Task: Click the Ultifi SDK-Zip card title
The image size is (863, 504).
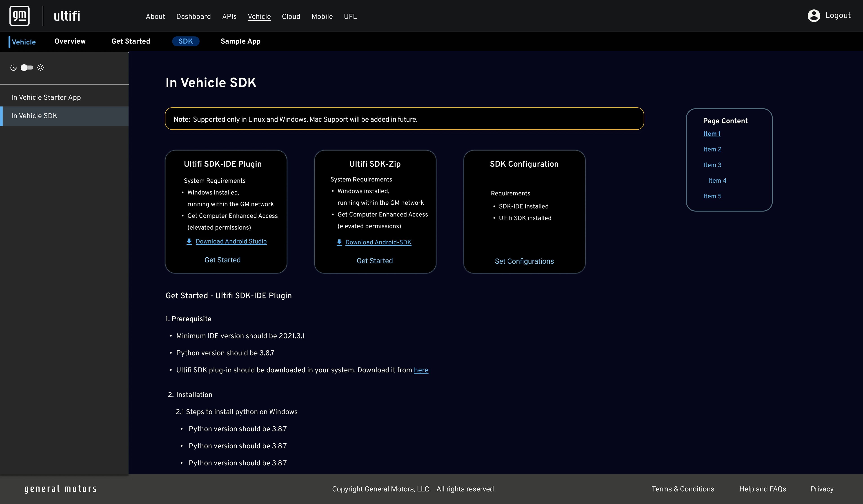Action: pos(375,164)
